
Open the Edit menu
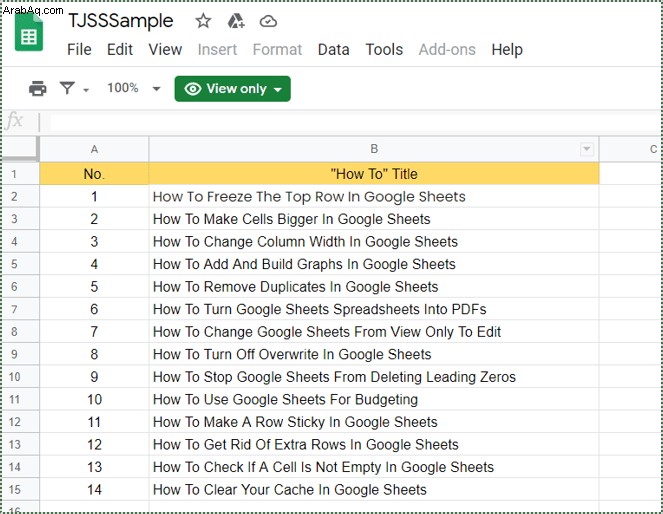(120, 49)
